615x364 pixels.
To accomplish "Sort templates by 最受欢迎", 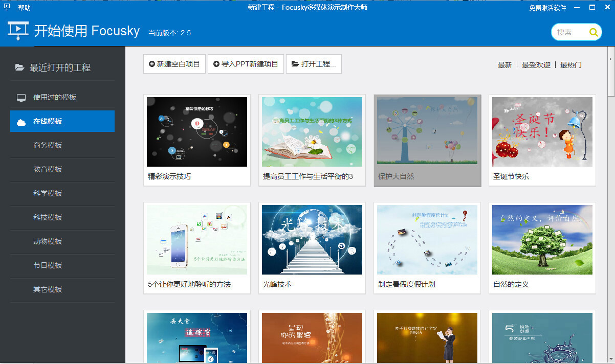I will point(536,65).
